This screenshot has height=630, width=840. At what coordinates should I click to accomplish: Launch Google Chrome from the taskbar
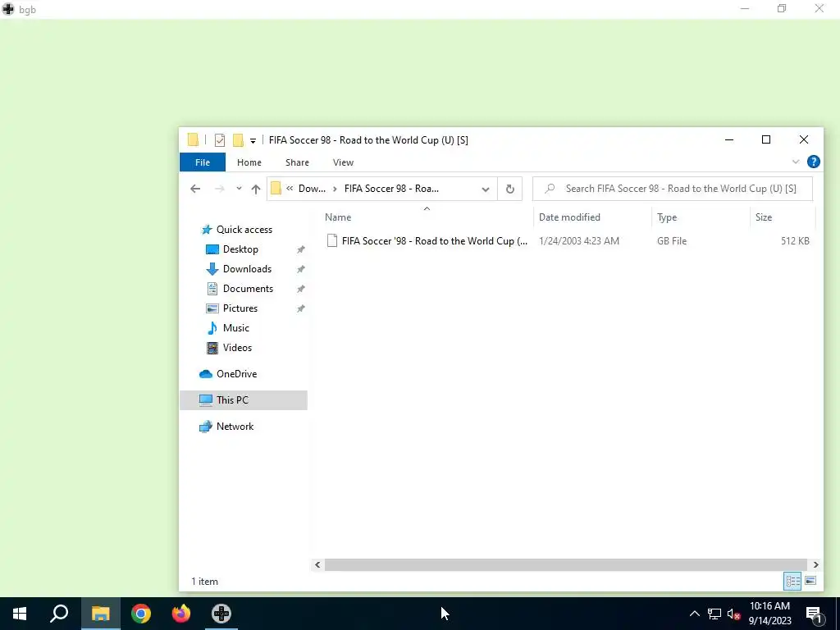141,614
